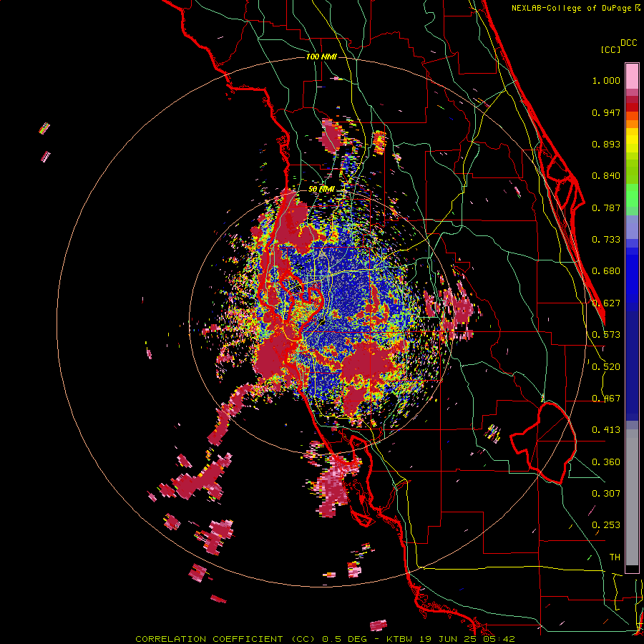Click the DCC label above color scale
This screenshot has width=644, height=644.
click(629, 43)
